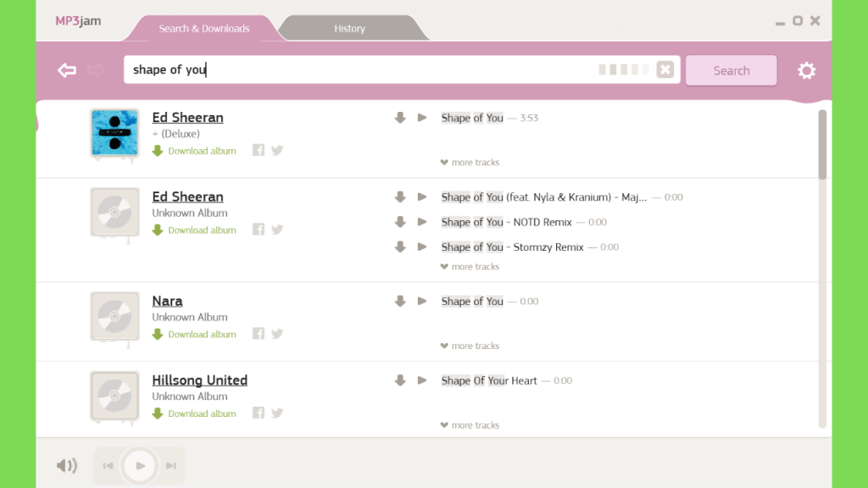Expand more tracks under ÷ (Deluxe)
The height and width of the screenshot is (488, 868).
pyautogui.click(x=470, y=162)
